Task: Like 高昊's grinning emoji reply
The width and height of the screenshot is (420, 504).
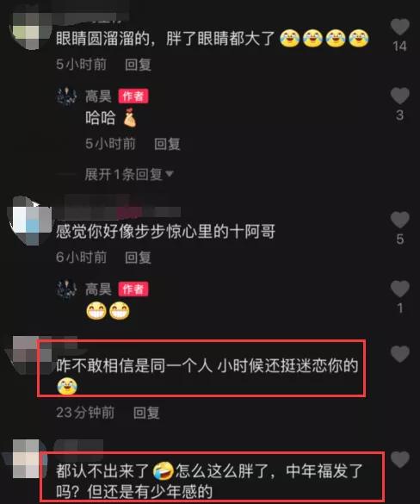Action: tap(399, 289)
